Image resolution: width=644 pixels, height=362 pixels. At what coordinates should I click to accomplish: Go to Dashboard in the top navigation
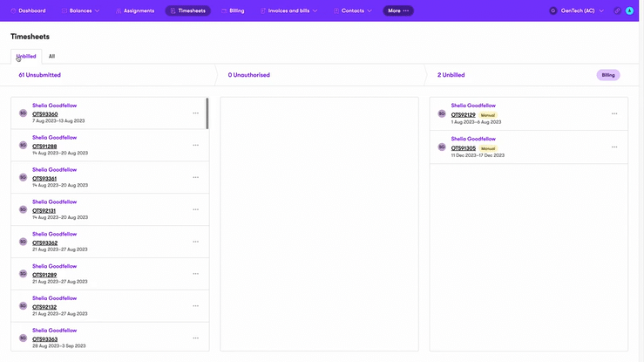(29, 10)
